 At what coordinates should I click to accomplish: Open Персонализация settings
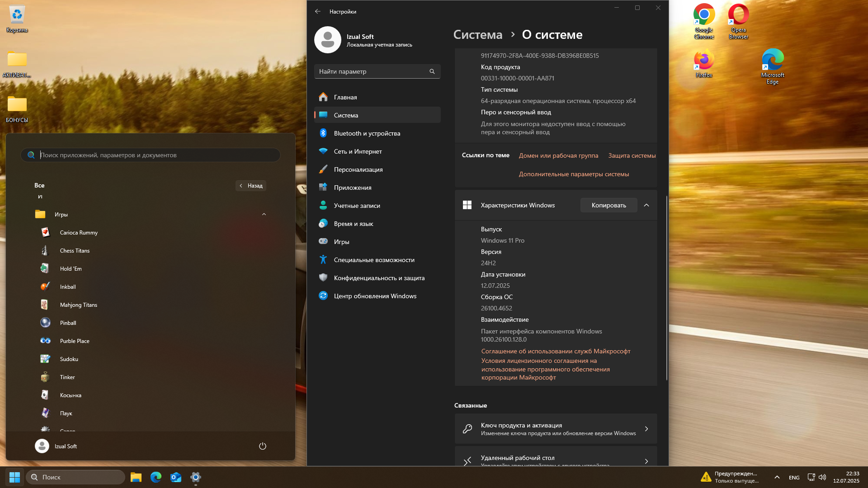point(377,169)
